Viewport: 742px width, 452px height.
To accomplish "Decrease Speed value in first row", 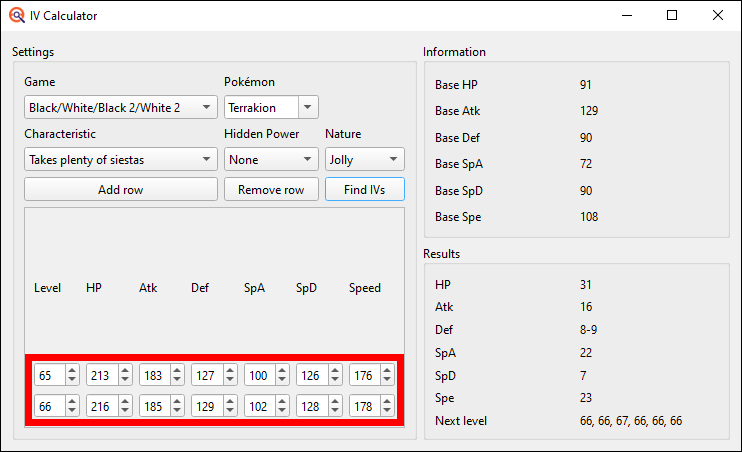I will point(387,380).
